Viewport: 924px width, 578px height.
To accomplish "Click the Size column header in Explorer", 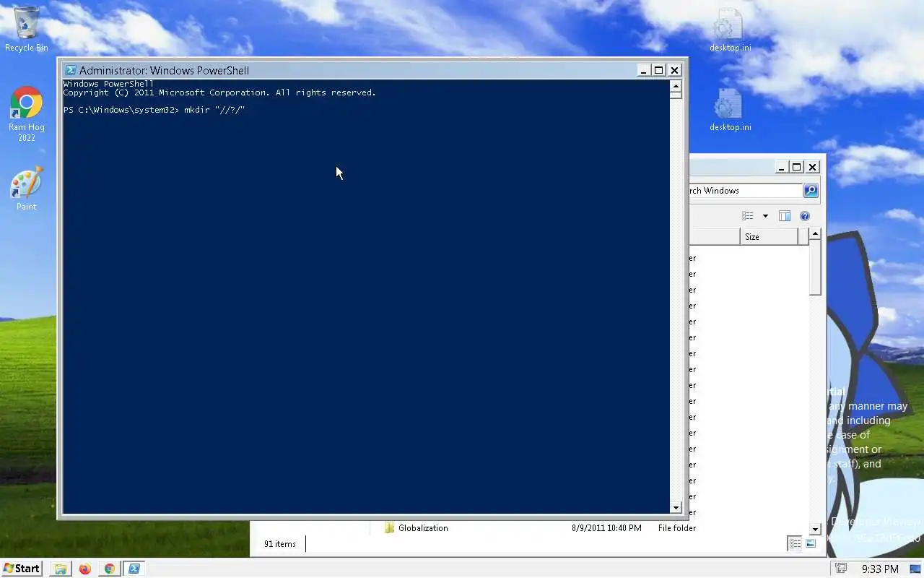I will [x=769, y=237].
